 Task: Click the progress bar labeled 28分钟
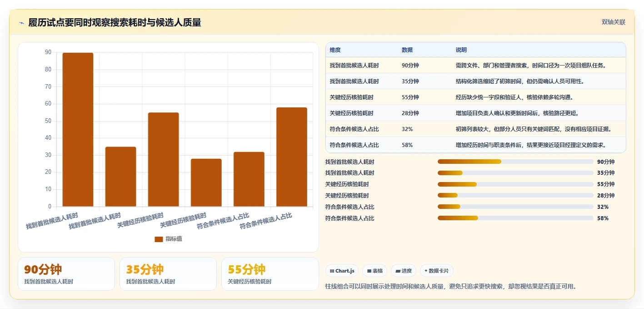[x=515, y=196]
